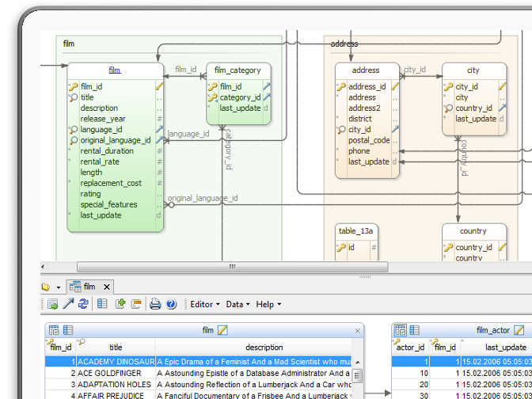Open the Data dropdown menu
This screenshot has height=399, width=532.
click(x=237, y=304)
